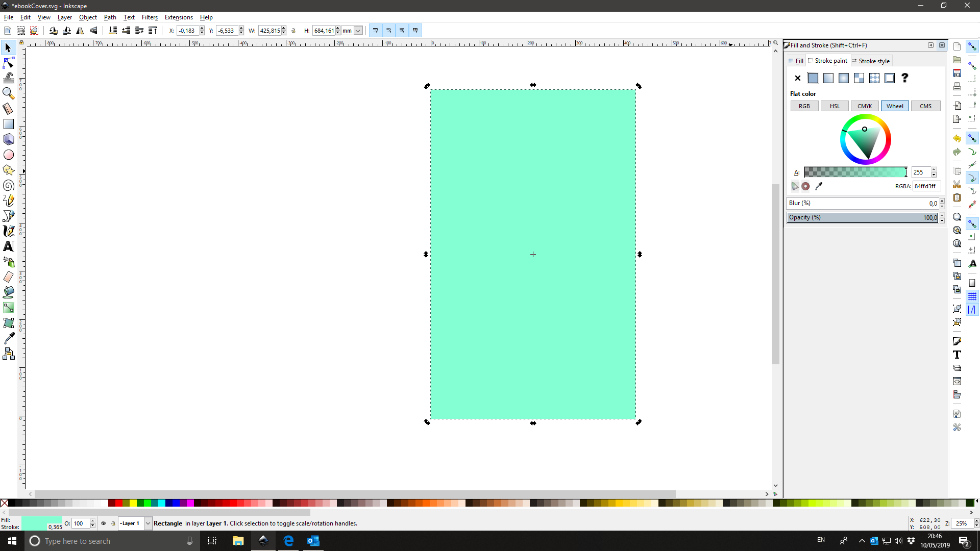Click the eyedropper pick color icon in panel

819,186
